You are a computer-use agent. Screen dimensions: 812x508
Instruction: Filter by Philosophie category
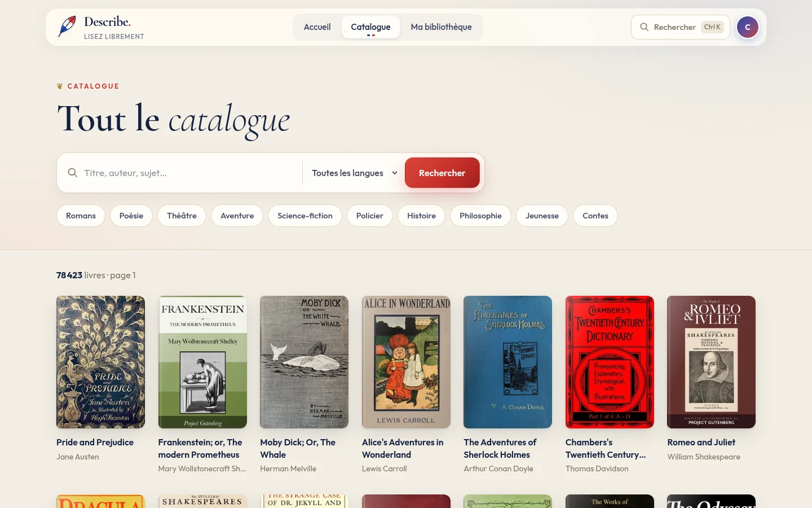click(x=480, y=216)
